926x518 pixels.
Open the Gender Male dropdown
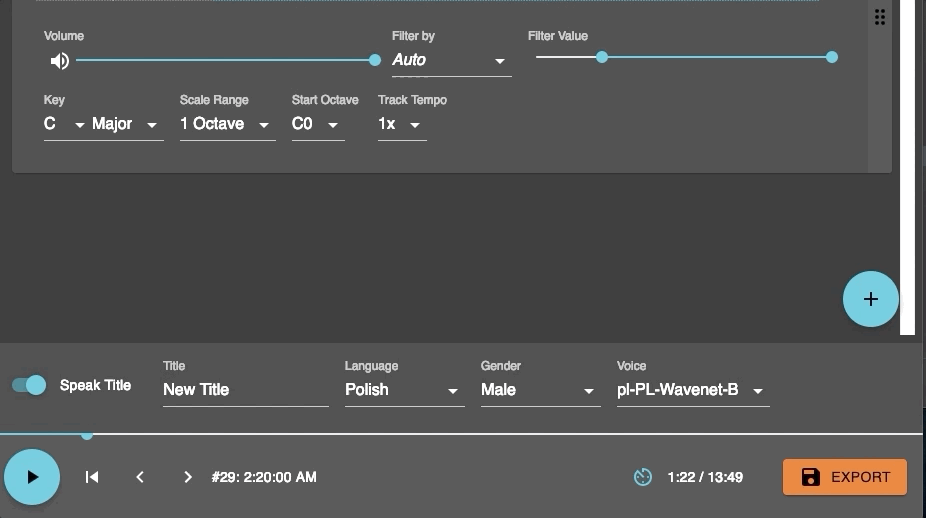[540, 390]
